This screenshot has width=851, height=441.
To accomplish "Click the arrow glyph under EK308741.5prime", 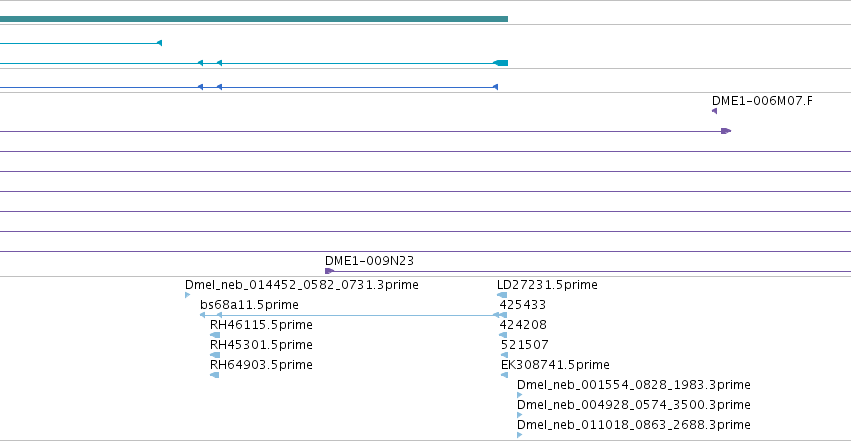I will [504, 375].
